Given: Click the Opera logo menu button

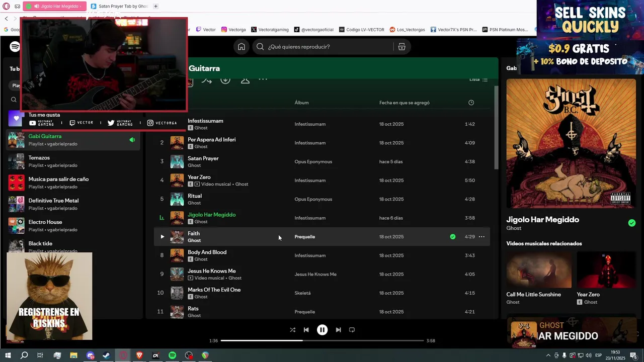Looking at the screenshot, I should 6,6.
